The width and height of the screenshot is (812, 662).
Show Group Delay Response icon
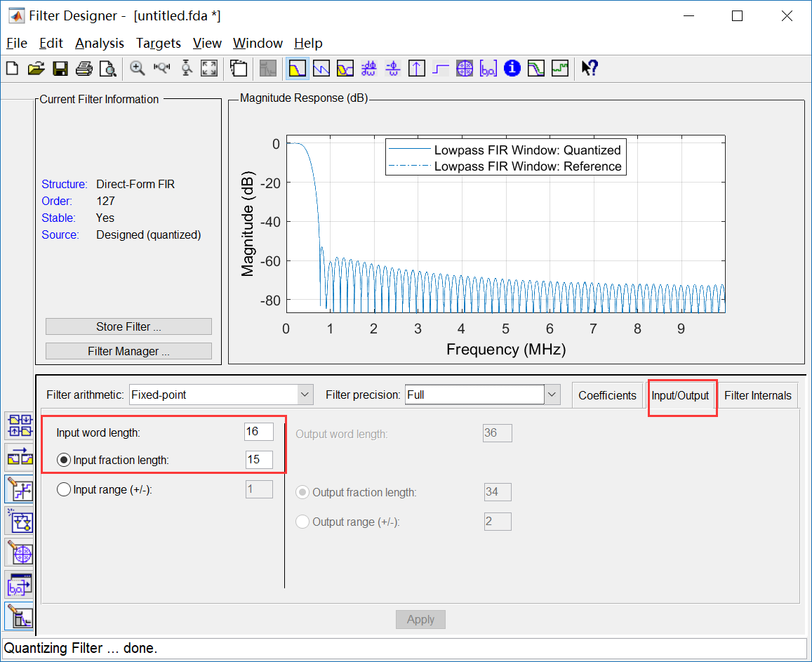tap(368, 68)
